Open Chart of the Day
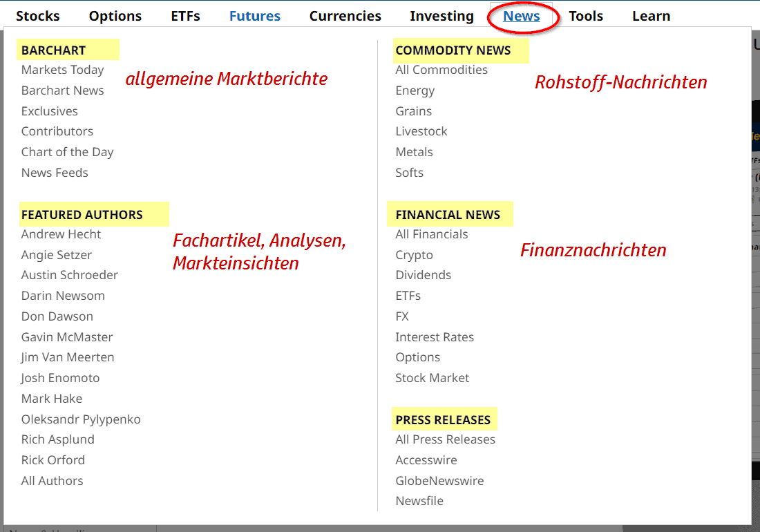The width and height of the screenshot is (760, 532). 67,152
